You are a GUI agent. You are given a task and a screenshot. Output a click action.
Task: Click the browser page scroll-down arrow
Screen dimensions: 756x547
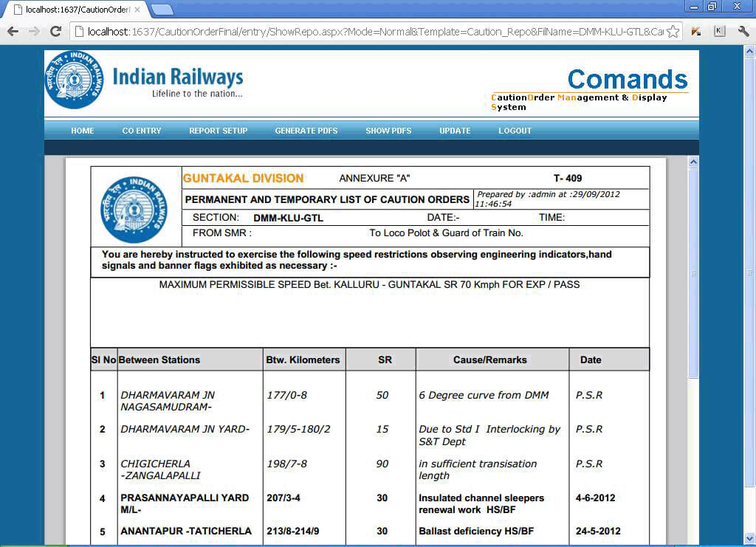pyautogui.click(x=749, y=538)
